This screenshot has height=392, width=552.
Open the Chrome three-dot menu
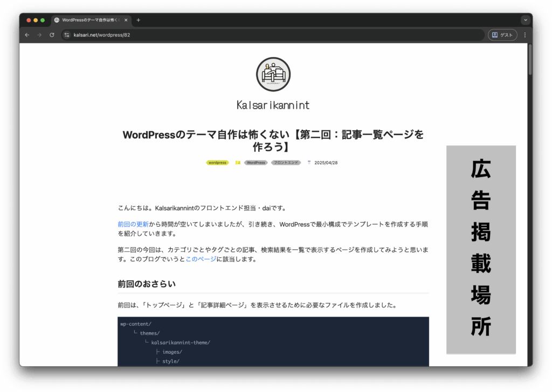pyautogui.click(x=525, y=35)
